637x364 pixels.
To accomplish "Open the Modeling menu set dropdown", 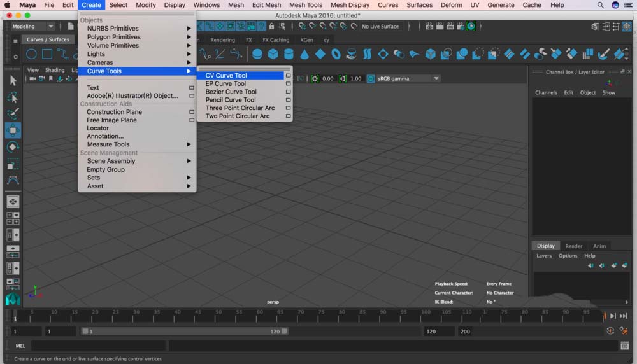I will 33,27.
